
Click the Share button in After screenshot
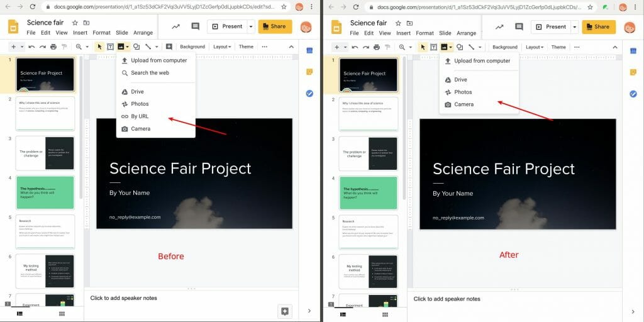pyautogui.click(x=599, y=26)
